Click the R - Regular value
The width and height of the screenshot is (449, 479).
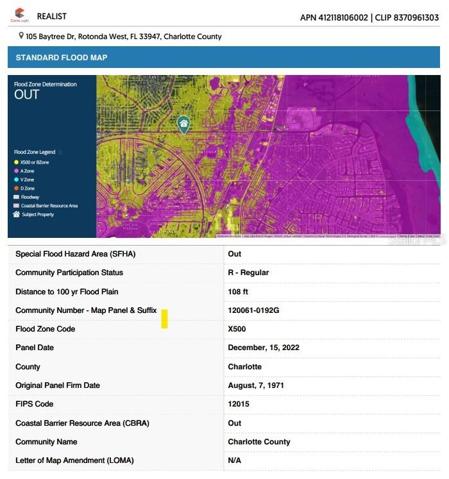(248, 273)
